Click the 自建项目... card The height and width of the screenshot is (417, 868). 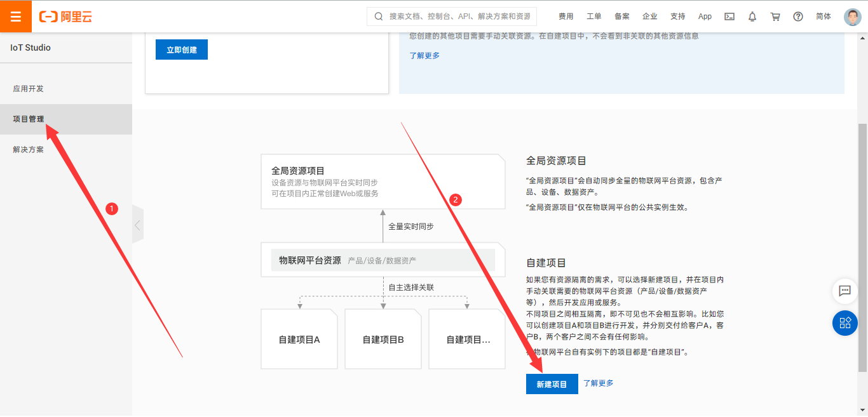[x=468, y=339]
